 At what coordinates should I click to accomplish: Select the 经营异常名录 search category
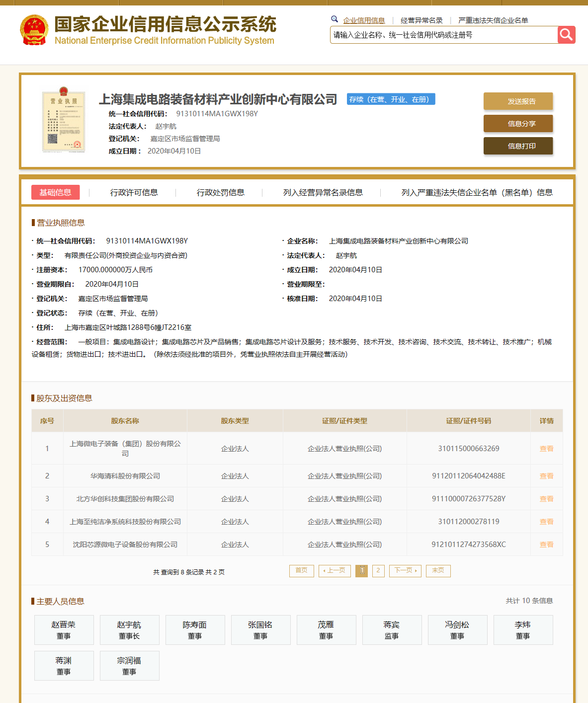pyautogui.click(x=421, y=20)
